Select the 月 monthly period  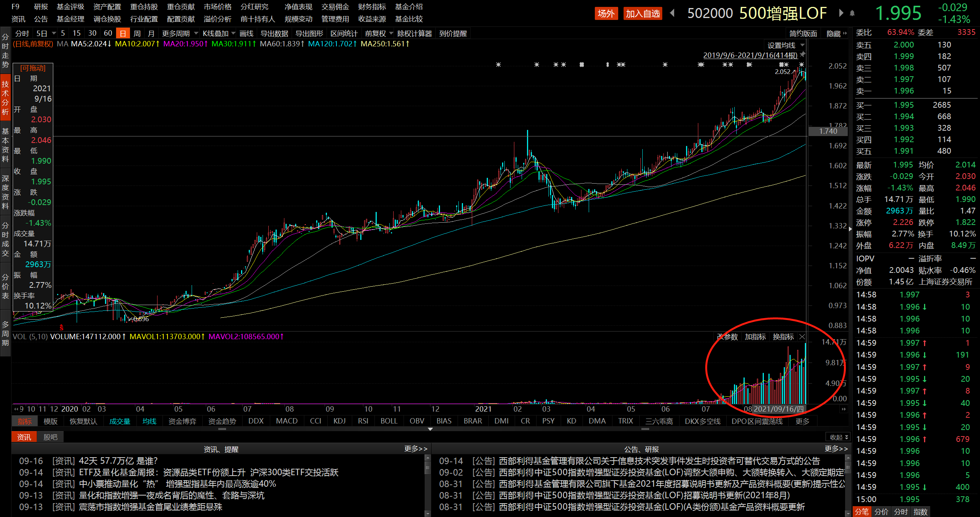(151, 33)
